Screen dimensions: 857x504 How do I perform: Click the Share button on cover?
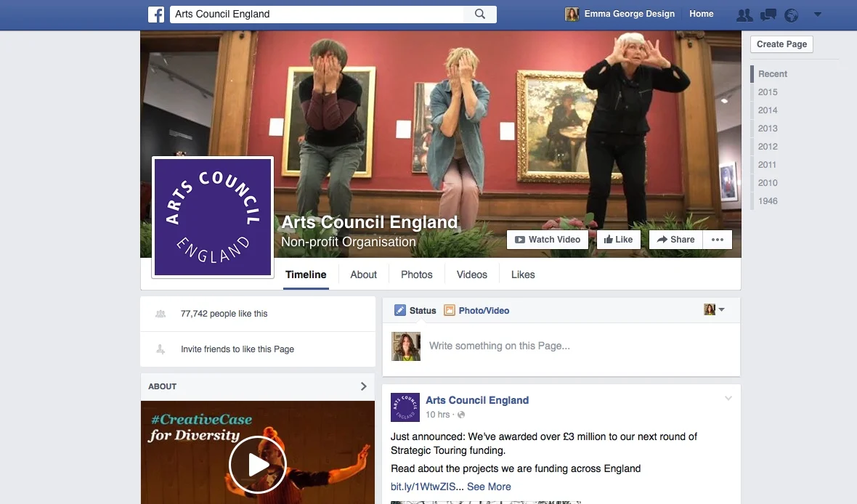click(x=675, y=240)
